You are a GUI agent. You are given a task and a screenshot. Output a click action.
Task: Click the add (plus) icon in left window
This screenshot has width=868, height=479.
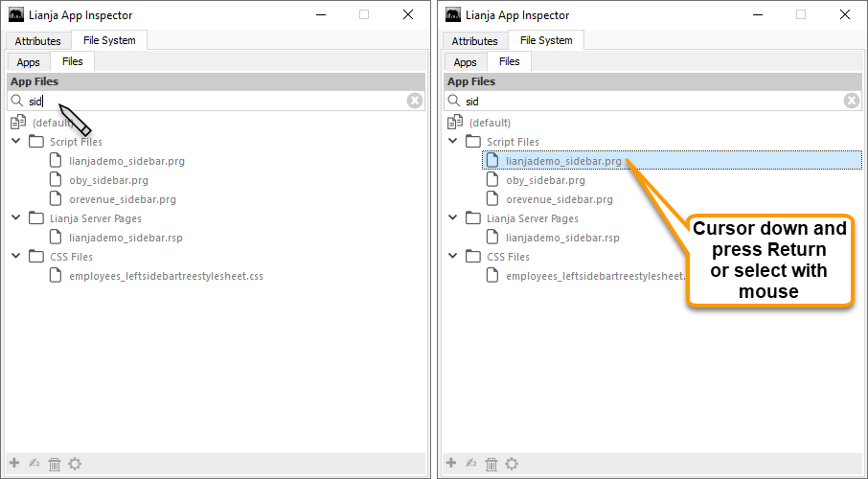click(14, 464)
